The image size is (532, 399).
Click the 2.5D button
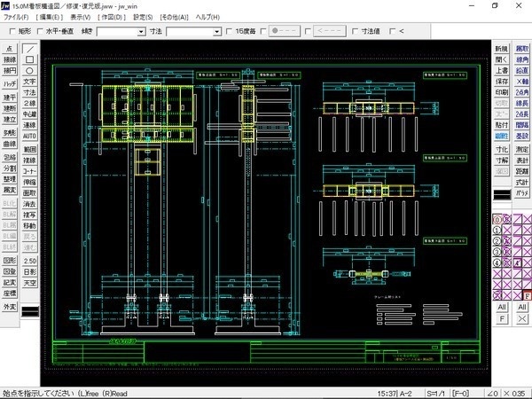29,261
